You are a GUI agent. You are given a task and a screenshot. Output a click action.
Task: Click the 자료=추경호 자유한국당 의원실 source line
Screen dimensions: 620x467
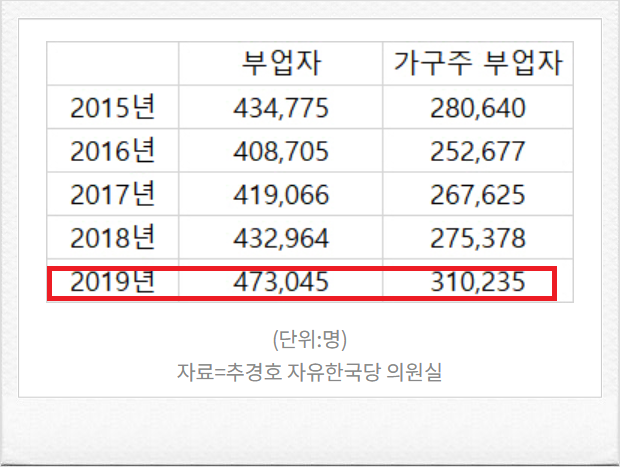pyautogui.click(x=309, y=372)
